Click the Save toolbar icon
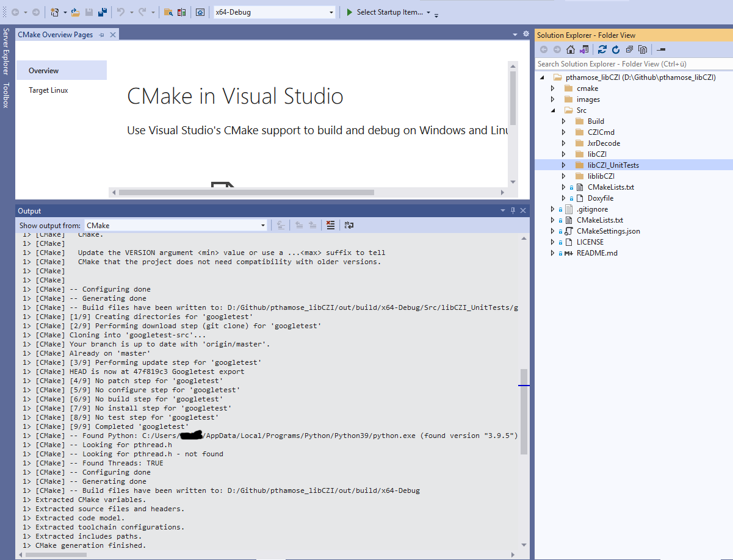Viewport: 733px width, 560px height. pyautogui.click(x=90, y=12)
